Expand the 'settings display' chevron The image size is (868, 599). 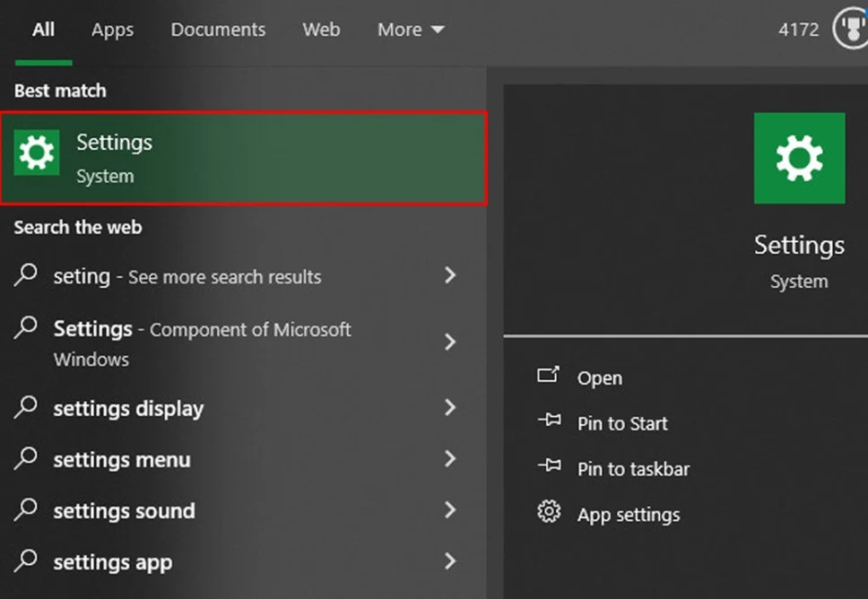coord(450,408)
